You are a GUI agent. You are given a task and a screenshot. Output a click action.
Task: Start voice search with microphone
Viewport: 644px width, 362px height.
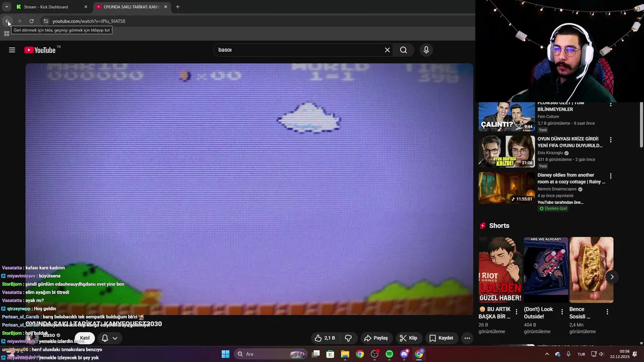426,50
